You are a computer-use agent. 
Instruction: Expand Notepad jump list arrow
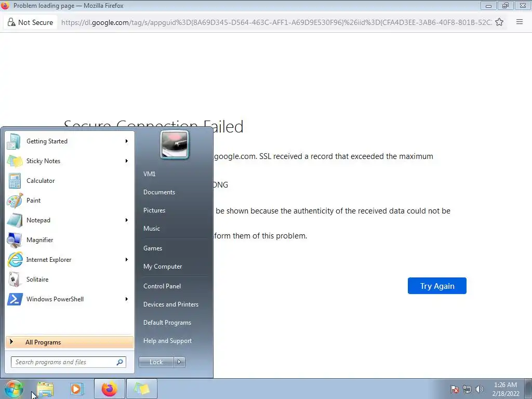point(127,220)
